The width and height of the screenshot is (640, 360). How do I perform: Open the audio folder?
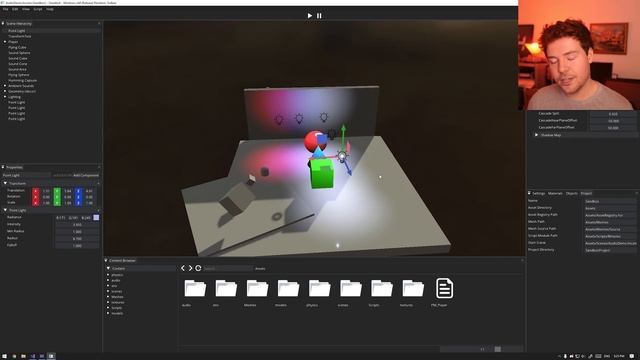[195, 289]
